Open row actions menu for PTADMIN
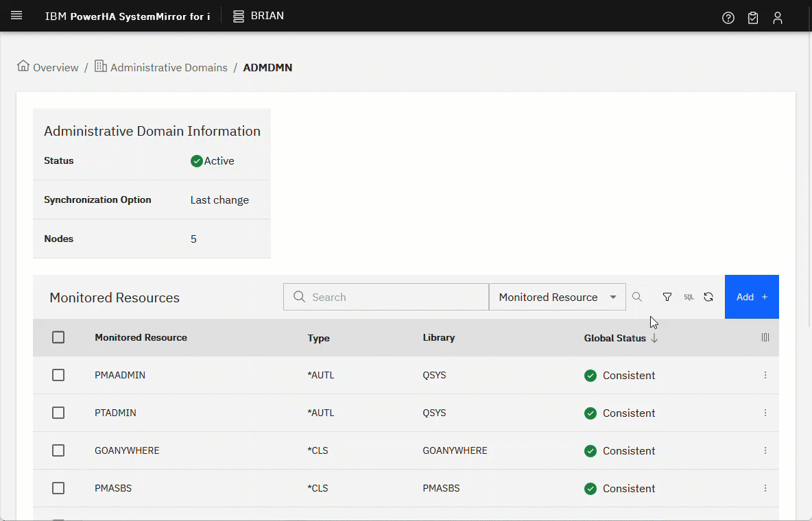Image resolution: width=812 pixels, height=521 pixels. tap(765, 413)
